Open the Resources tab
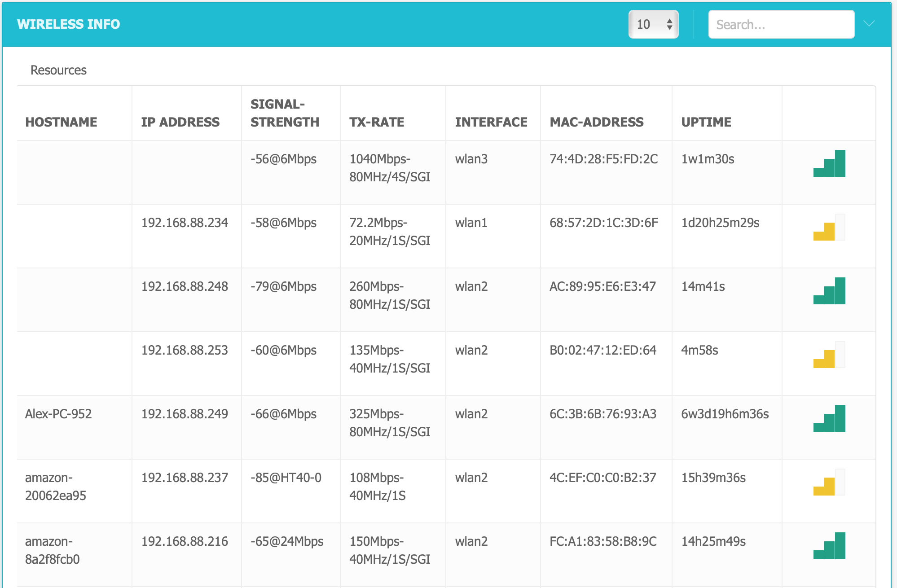The image size is (897, 588). click(58, 70)
